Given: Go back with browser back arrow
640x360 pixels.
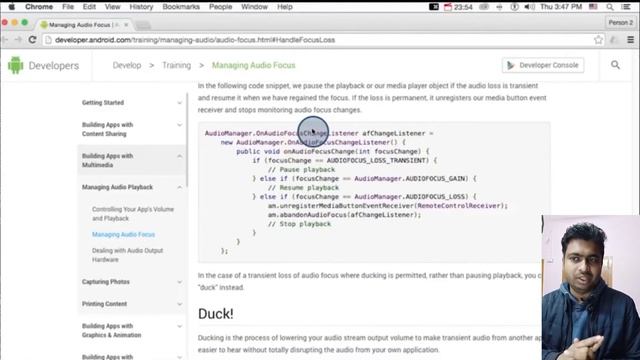Looking at the screenshot, I should (5, 40).
